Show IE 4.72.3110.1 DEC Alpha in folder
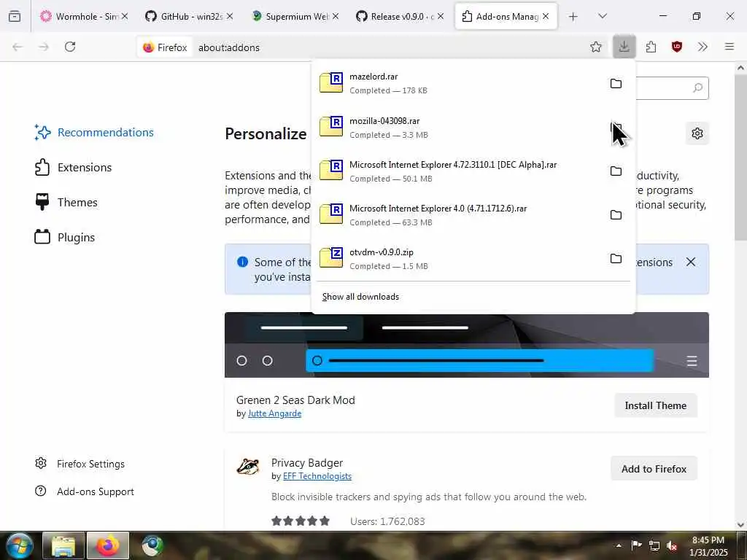Image resolution: width=747 pixels, height=560 pixels. (616, 171)
